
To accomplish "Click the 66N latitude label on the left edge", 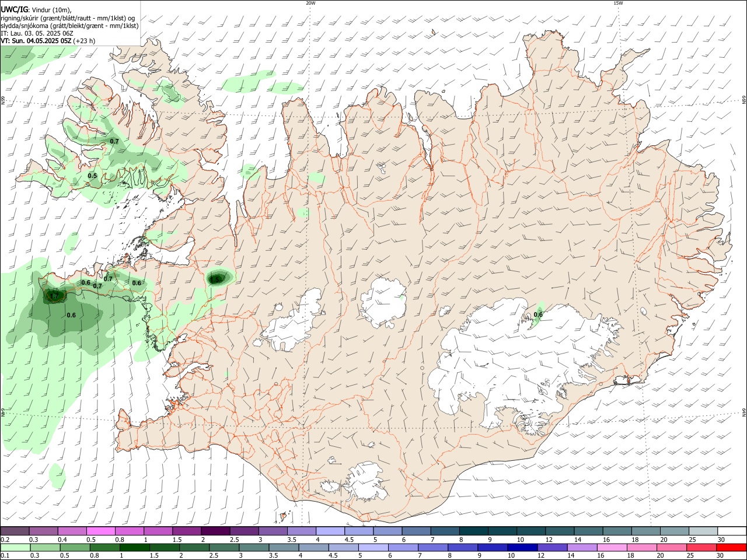I will tap(2, 100).
